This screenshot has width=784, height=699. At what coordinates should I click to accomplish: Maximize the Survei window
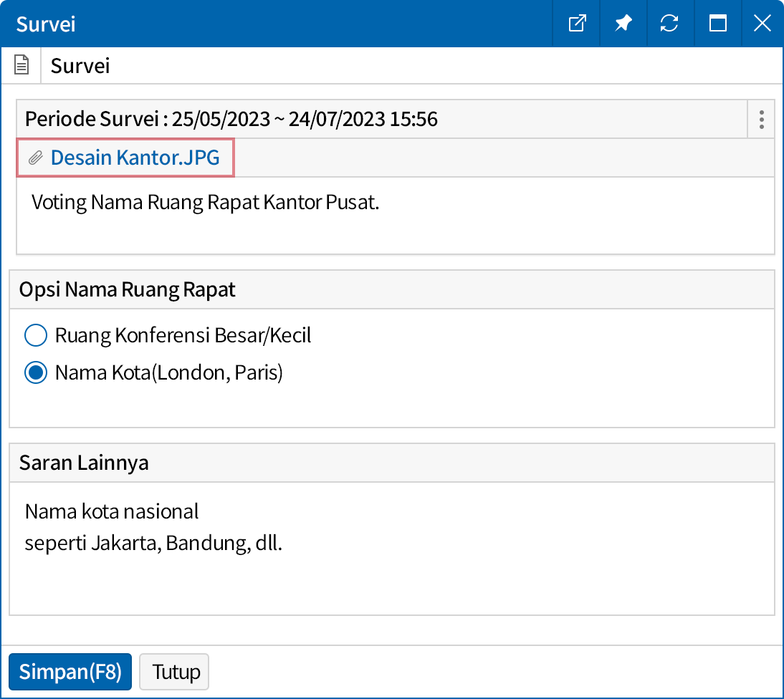pos(717,23)
